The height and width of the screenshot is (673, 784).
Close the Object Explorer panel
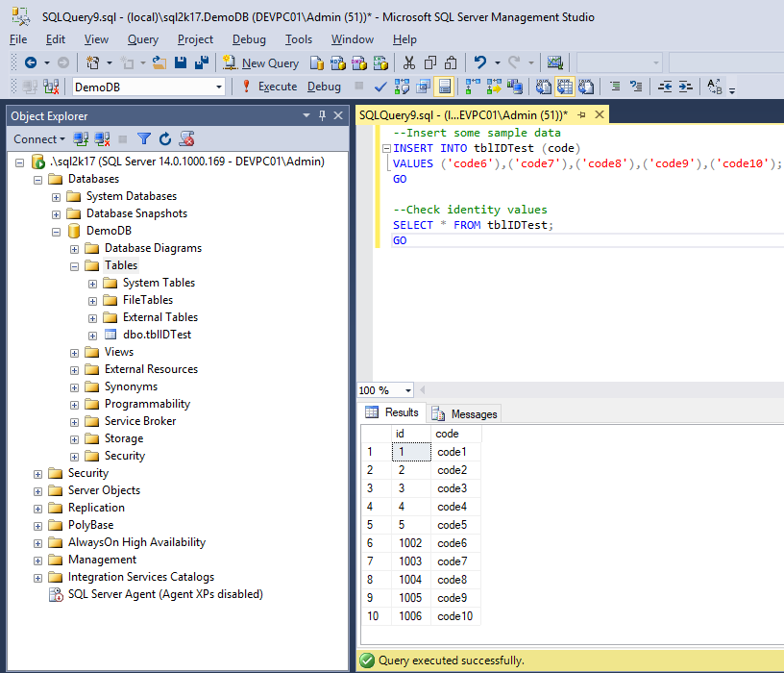(338, 115)
